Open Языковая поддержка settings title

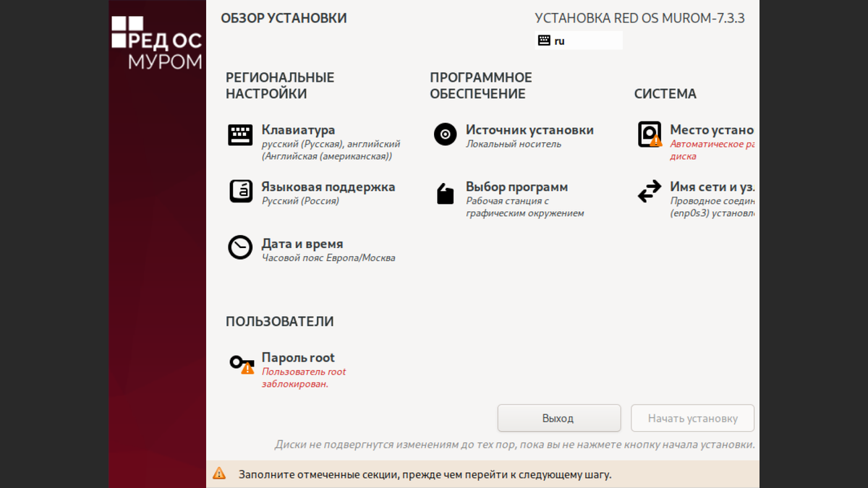[x=328, y=187]
